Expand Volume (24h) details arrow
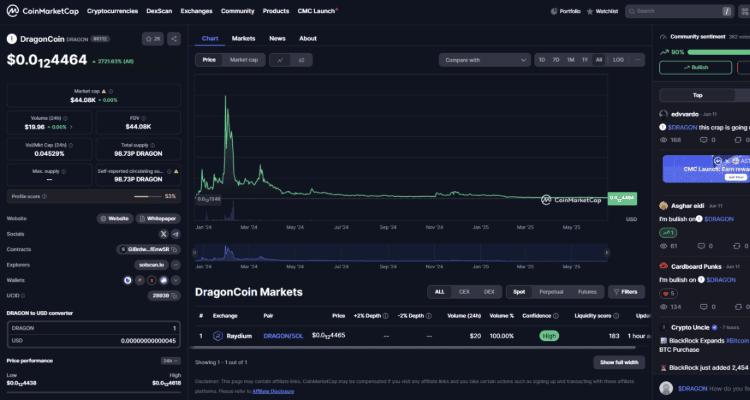 [x=71, y=127]
